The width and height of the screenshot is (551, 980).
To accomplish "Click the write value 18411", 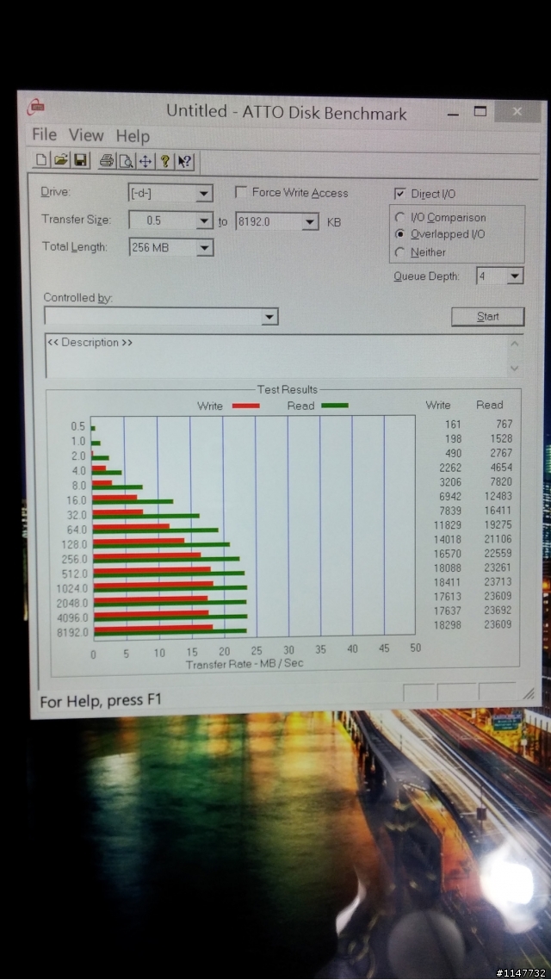I will point(448,582).
